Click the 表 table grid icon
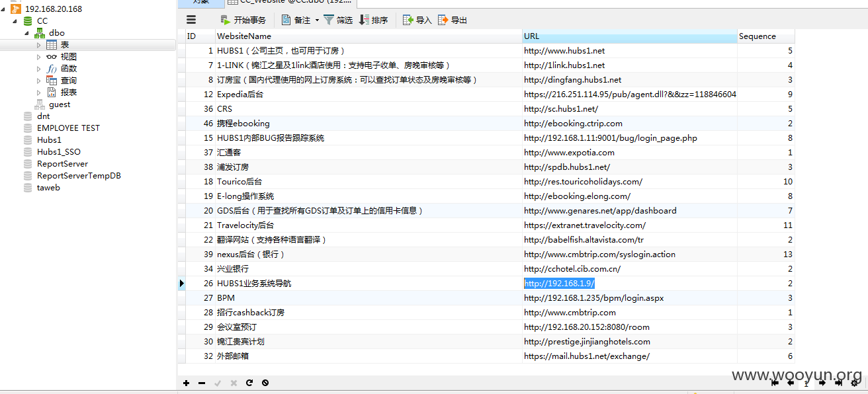Viewport: 868px width, 394px height. coord(52,45)
